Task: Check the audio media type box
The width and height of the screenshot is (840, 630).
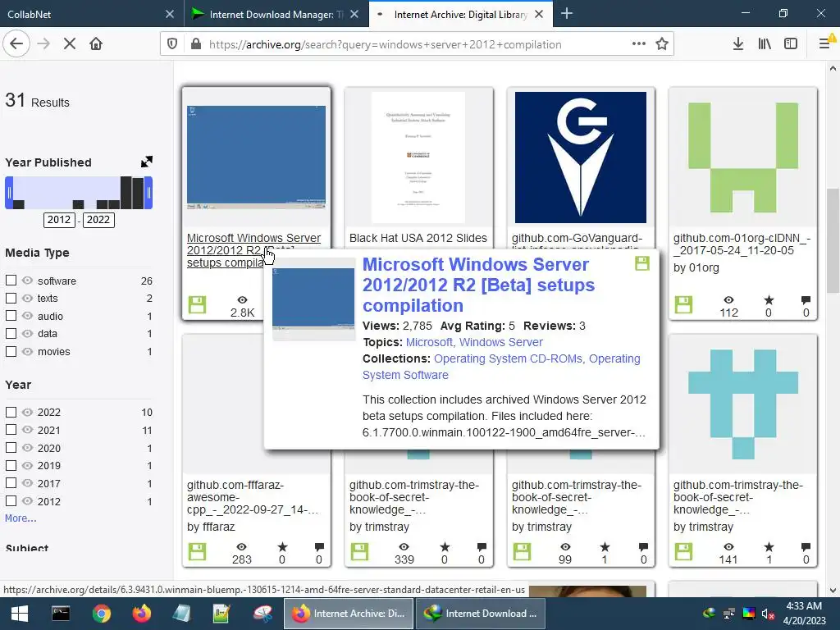Action: (11, 316)
